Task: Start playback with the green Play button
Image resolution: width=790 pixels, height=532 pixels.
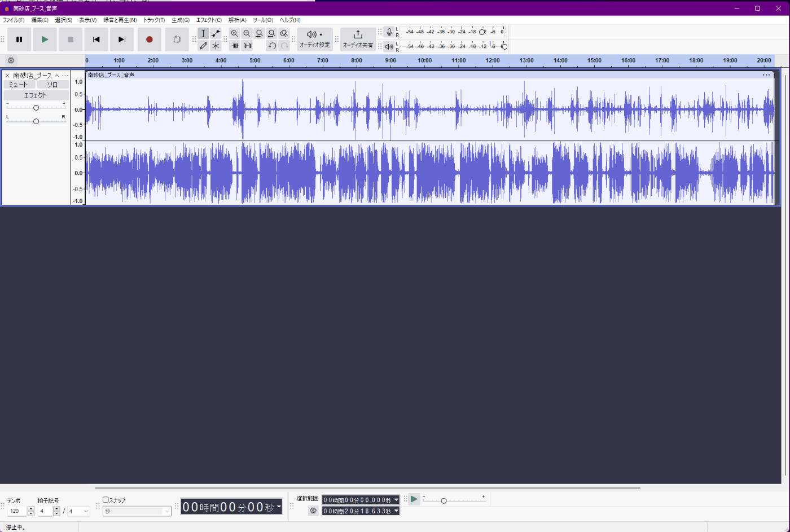Action: pyautogui.click(x=45, y=39)
